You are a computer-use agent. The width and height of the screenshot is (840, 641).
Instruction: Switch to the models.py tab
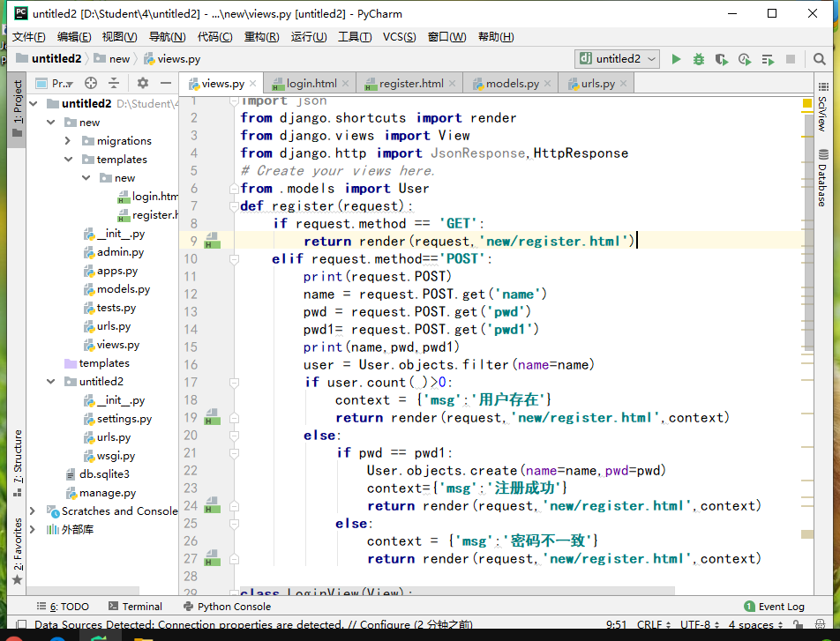(x=512, y=84)
